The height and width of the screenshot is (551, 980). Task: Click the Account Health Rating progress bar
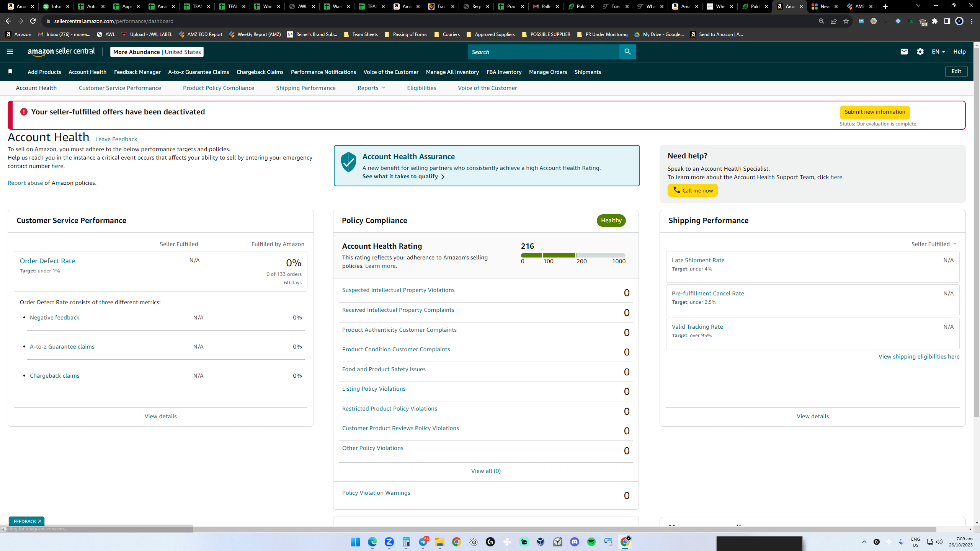[x=573, y=255]
